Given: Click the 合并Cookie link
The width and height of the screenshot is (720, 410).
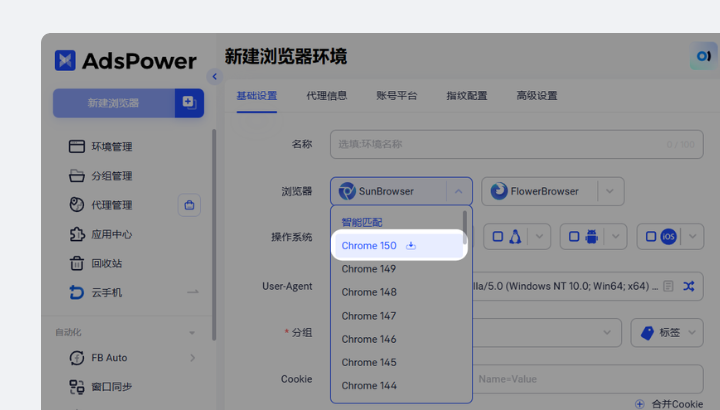Looking at the screenshot, I should tap(677, 404).
